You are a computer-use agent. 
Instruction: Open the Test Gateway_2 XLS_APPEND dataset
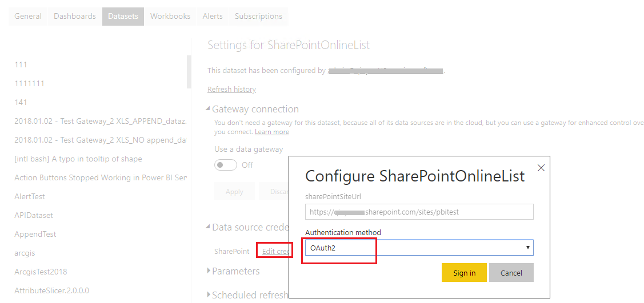pyautogui.click(x=100, y=122)
